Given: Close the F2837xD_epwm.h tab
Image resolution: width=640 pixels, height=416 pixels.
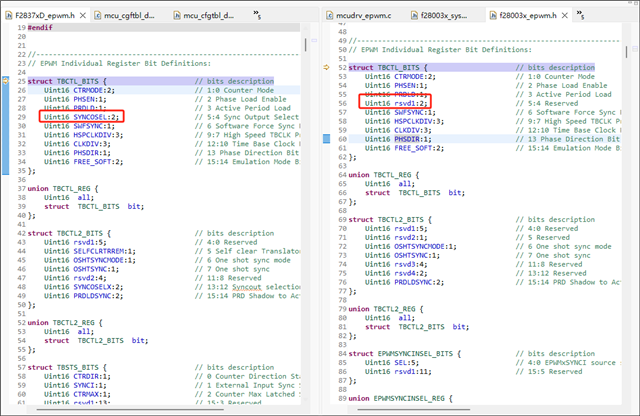Looking at the screenshot, I should (x=83, y=16).
